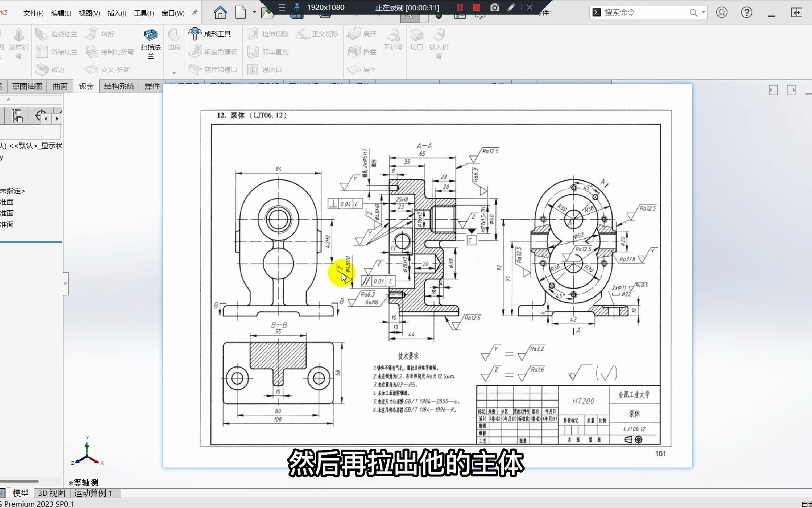This screenshot has width=812, height=508.
Task: Switch to the 焊件 ribbon tab
Action: coord(152,86)
